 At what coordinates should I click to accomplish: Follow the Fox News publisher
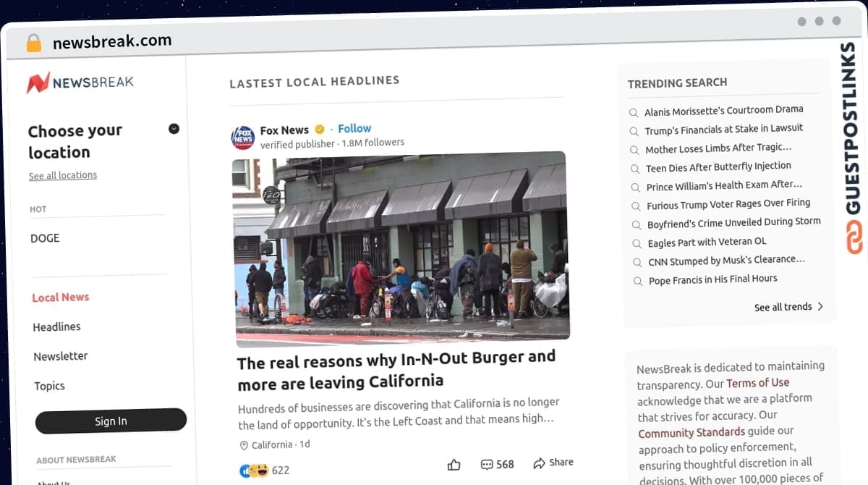(x=354, y=128)
